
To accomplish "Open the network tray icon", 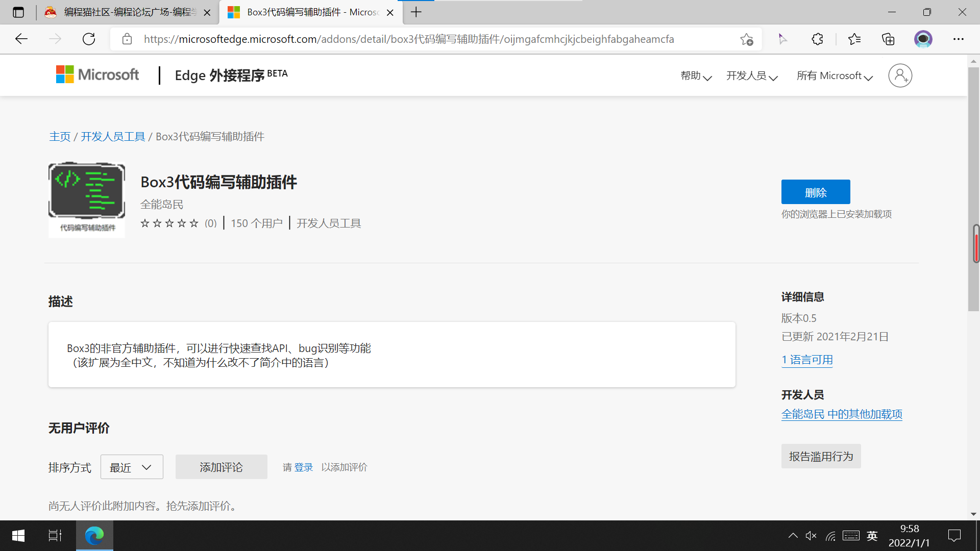I will [831, 536].
